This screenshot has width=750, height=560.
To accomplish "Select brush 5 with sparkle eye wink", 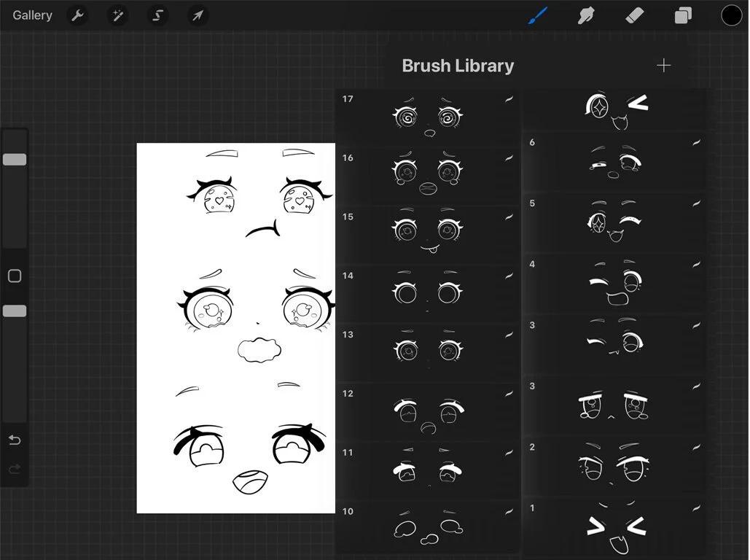I will (615, 224).
